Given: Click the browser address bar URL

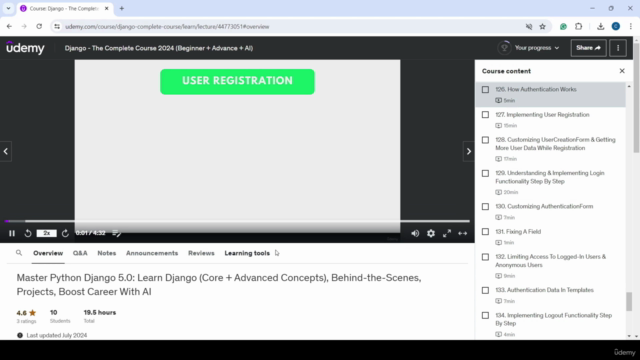Looking at the screenshot, I should [x=167, y=27].
